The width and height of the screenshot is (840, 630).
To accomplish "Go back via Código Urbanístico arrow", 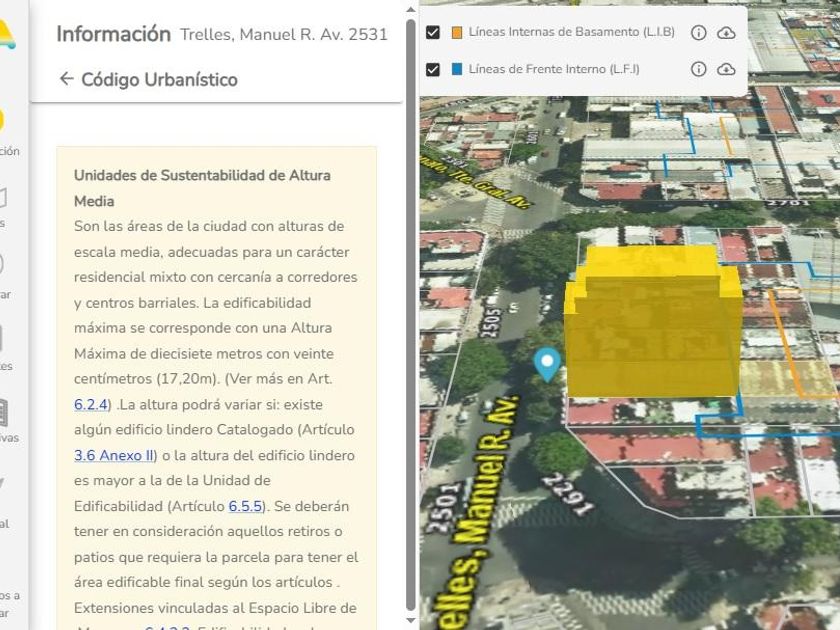I will pyautogui.click(x=66, y=79).
